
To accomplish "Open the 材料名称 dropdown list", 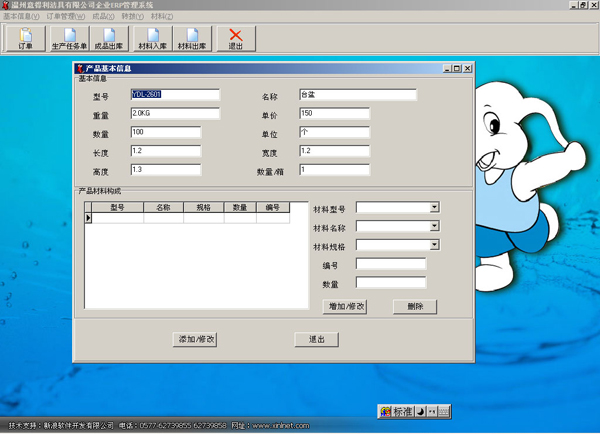I will [x=434, y=227].
